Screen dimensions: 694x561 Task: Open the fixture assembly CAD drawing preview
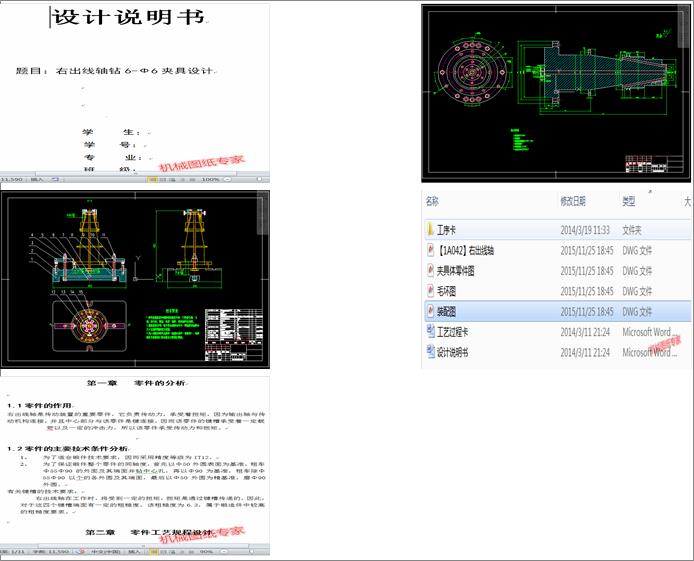click(x=135, y=279)
